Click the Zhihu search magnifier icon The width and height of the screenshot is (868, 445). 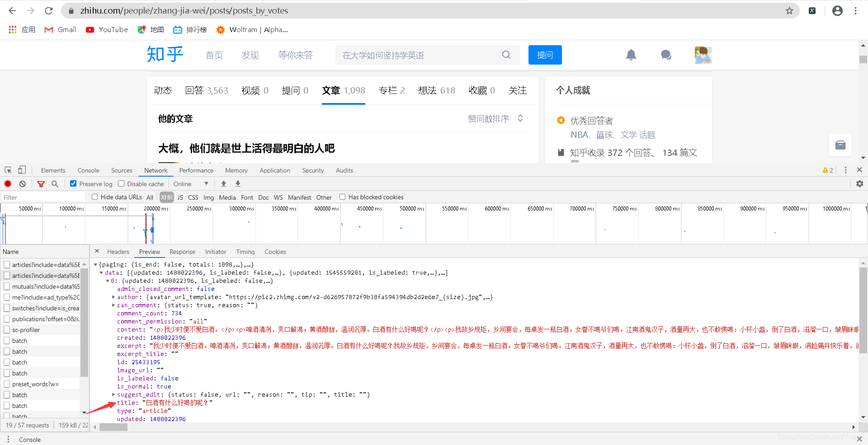click(x=506, y=55)
